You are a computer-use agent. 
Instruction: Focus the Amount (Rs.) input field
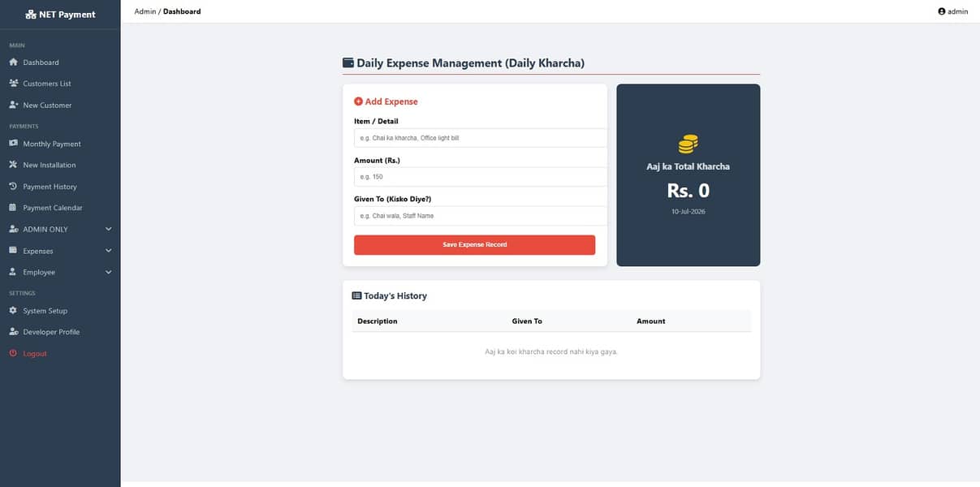click(x=481, y=177)
